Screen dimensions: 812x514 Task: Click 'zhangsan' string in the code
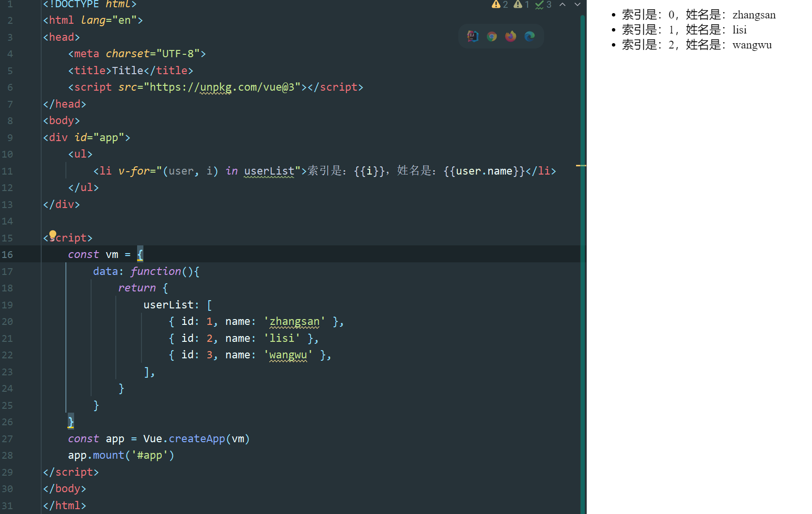pyautogui.click(x=294, y=321)
